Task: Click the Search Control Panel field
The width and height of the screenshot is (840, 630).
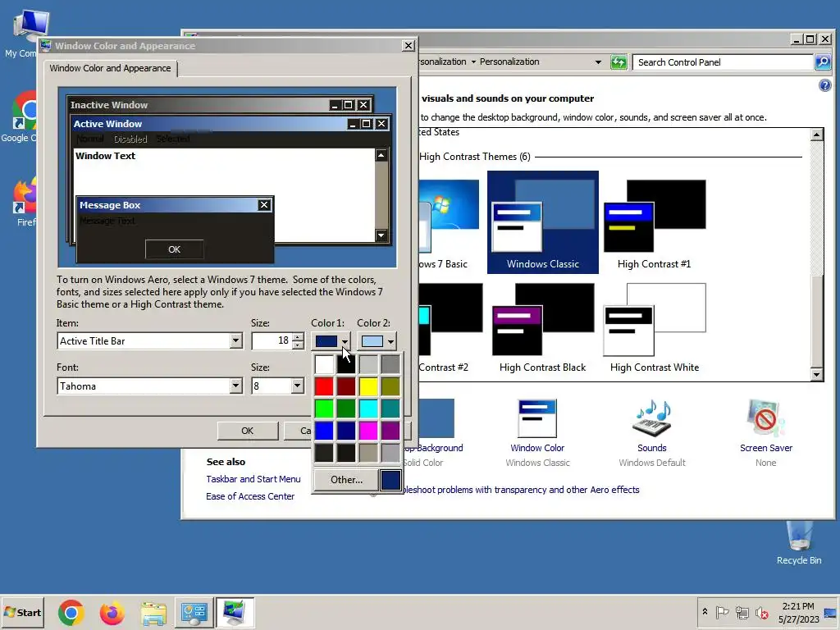Action: pos(723,62)
